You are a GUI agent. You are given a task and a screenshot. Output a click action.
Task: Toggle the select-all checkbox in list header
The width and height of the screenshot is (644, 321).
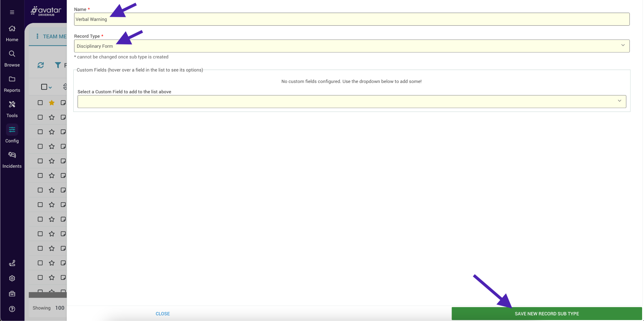(x=44, y=87)
